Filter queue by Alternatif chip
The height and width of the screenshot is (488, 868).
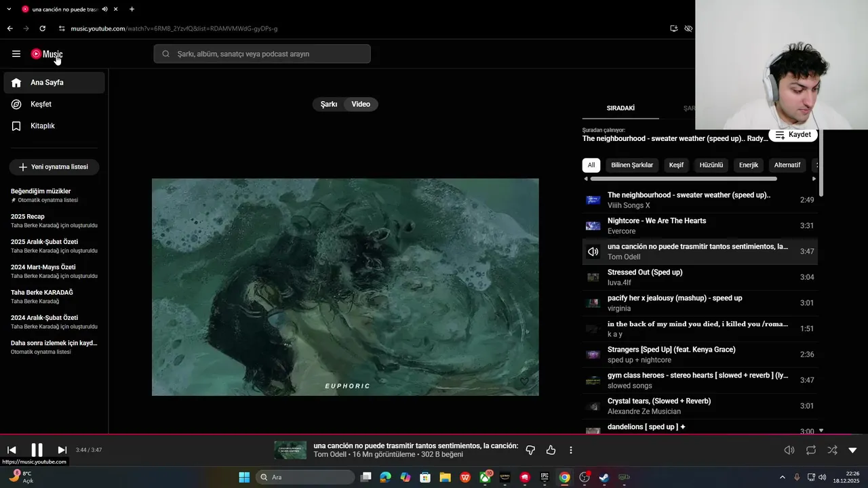787,165
